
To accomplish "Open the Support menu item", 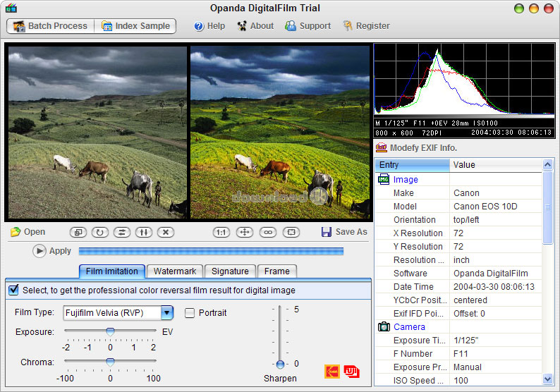I will [x=308, y=26].
